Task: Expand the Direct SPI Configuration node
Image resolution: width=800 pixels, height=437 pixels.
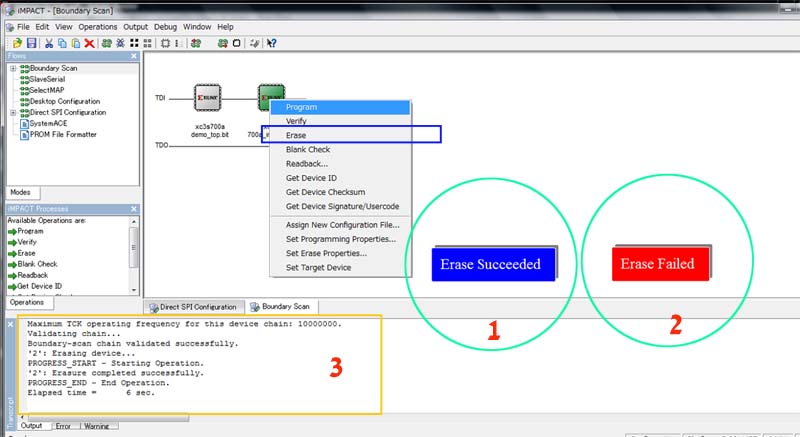Action: (x=13, y=113)
